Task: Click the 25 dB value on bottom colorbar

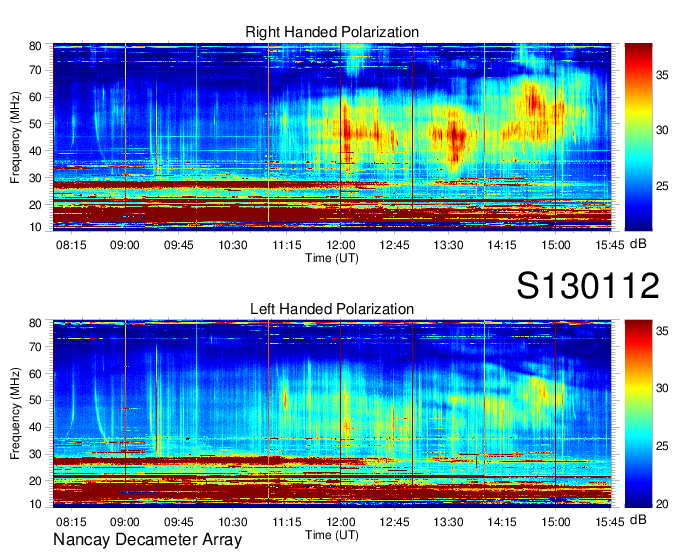Action: click(662, 446)
